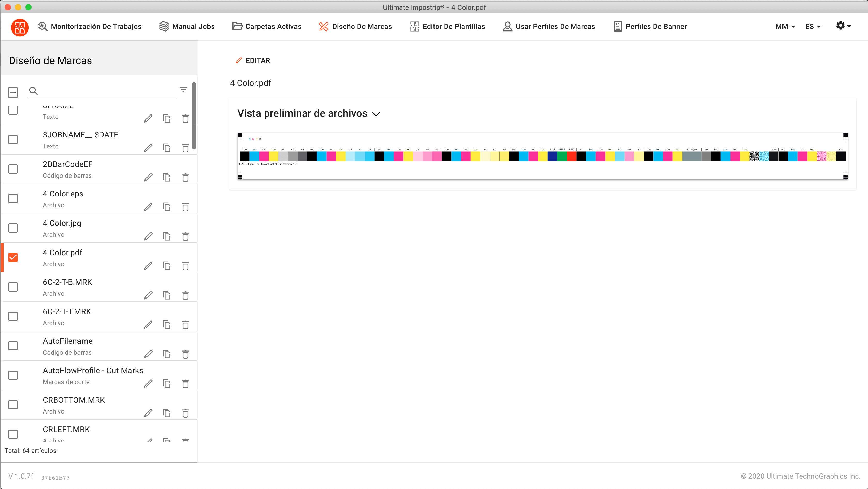Edit the 2DBarCodeEF barcode mark
Screen dimensions: 868x489
(x=148, y=178)
